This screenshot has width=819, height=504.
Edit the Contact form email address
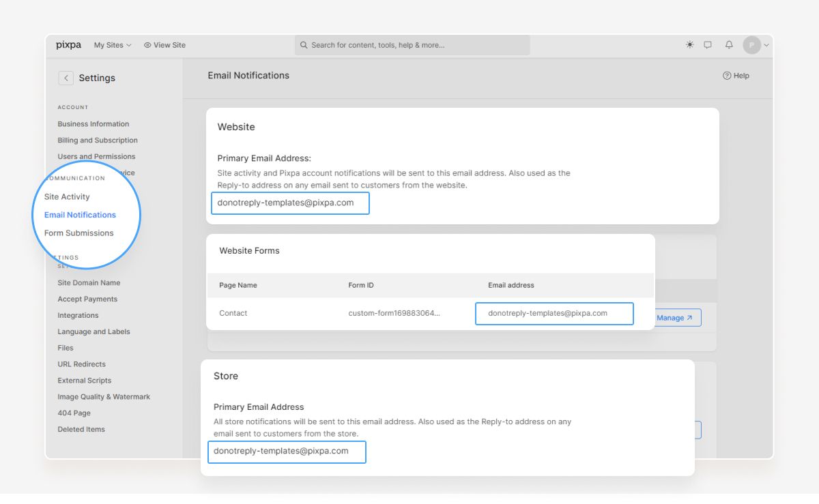[554, 313]
